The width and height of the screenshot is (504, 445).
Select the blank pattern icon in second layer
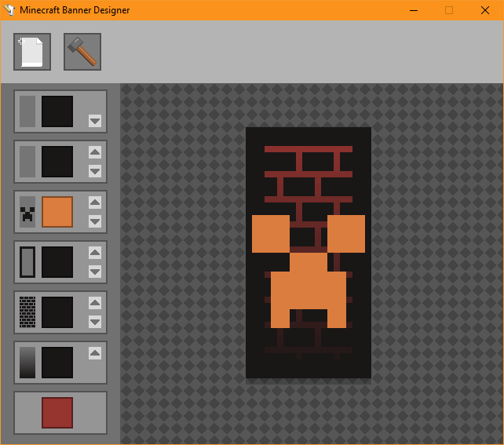coord(27,162)
